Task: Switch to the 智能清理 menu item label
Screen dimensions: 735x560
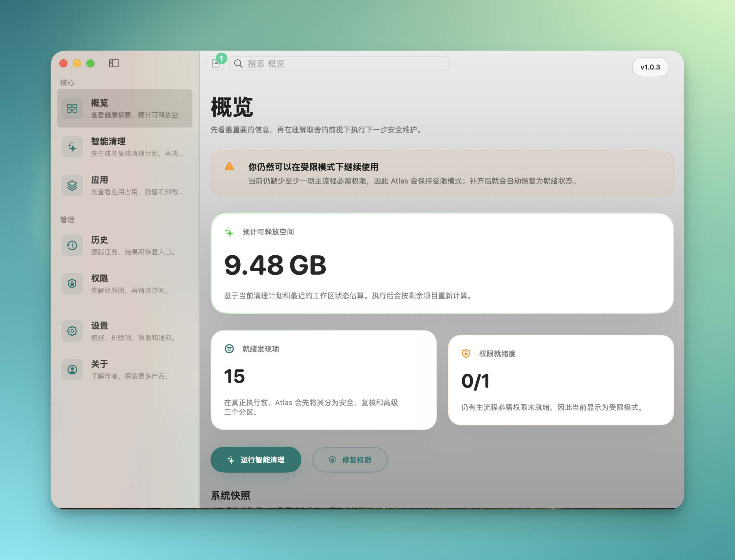Action: (x=108, y=141)
